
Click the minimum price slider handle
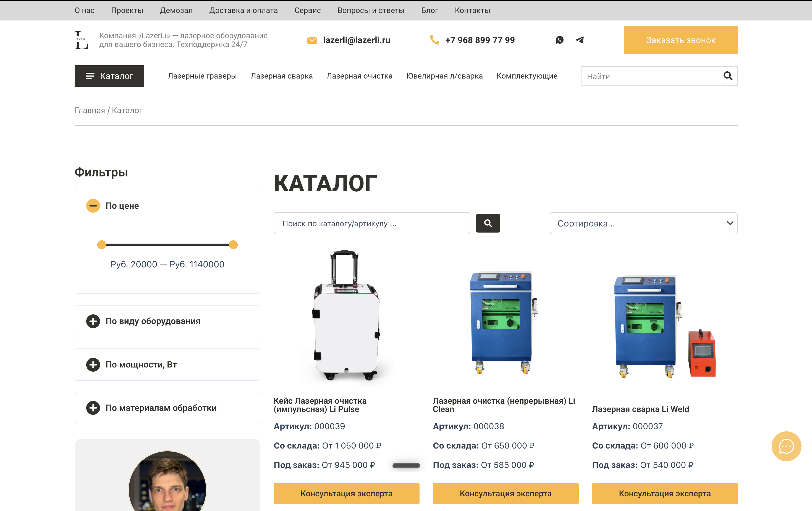[101, 244]
